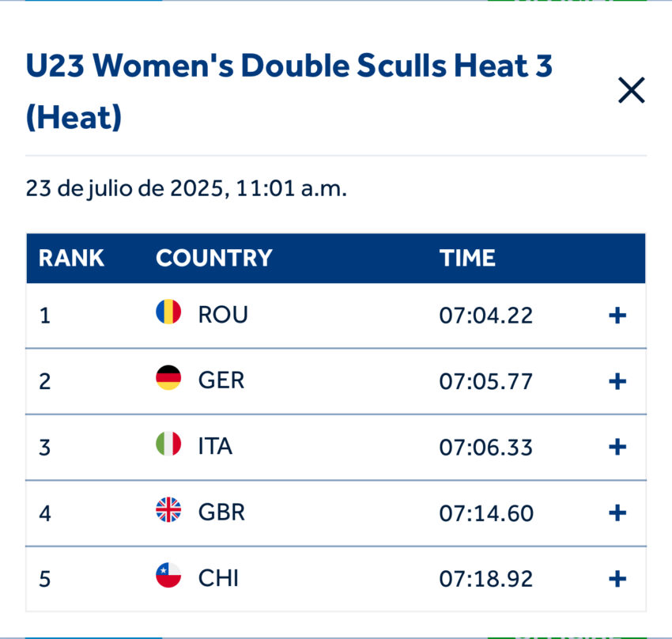The width and height of the screenshot is (672, 639).
Task: Click the 07:06.33 time for ITA
Action: coord(485,448)
